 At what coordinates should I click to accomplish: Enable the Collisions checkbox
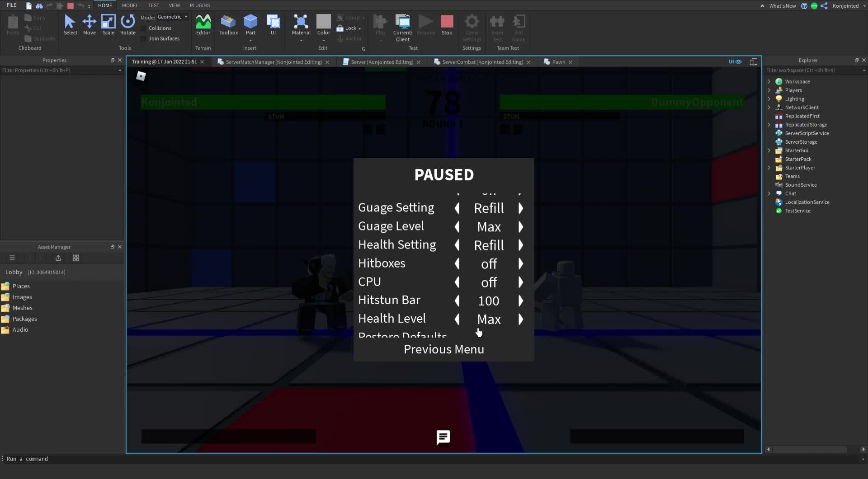(x=143, y=28)
